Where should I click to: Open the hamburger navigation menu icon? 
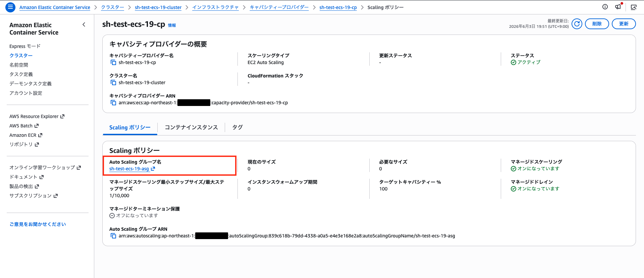(x=10, y=7)
